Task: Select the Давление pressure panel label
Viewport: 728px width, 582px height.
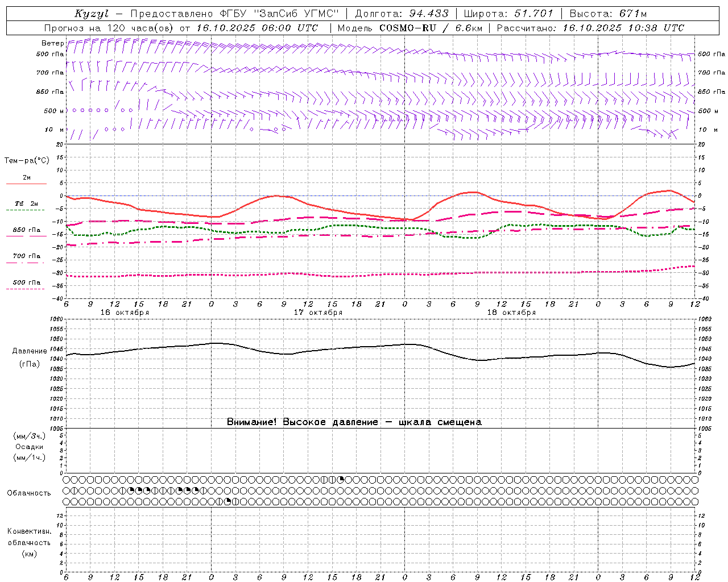Action: 30,351
